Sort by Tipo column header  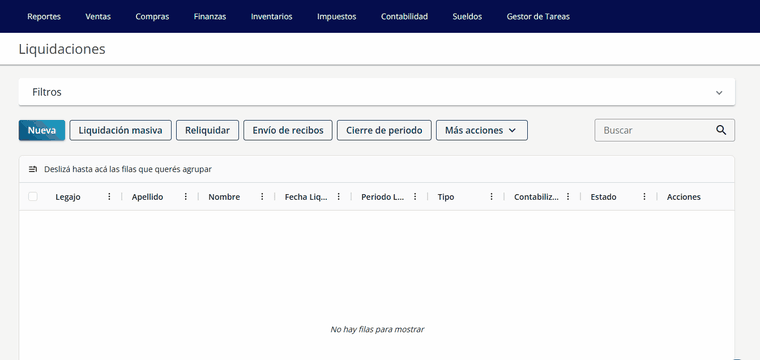446,197
